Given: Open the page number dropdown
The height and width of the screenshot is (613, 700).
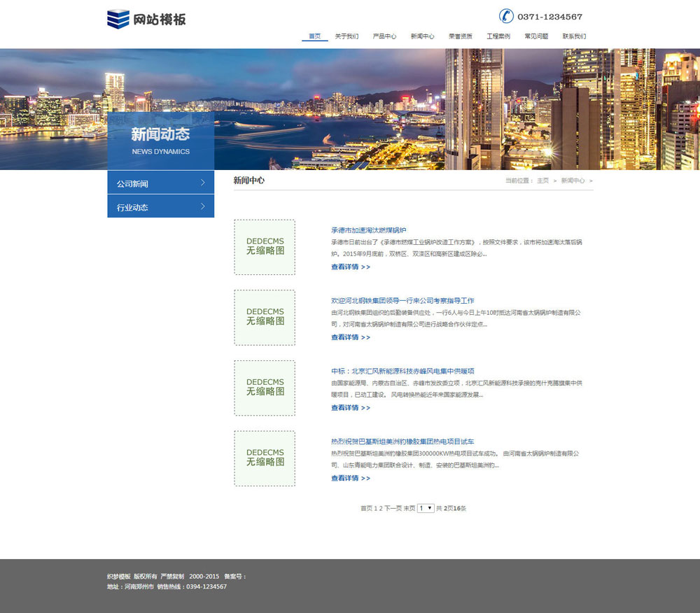Looking at the screenshot, I should click(426, 508).
